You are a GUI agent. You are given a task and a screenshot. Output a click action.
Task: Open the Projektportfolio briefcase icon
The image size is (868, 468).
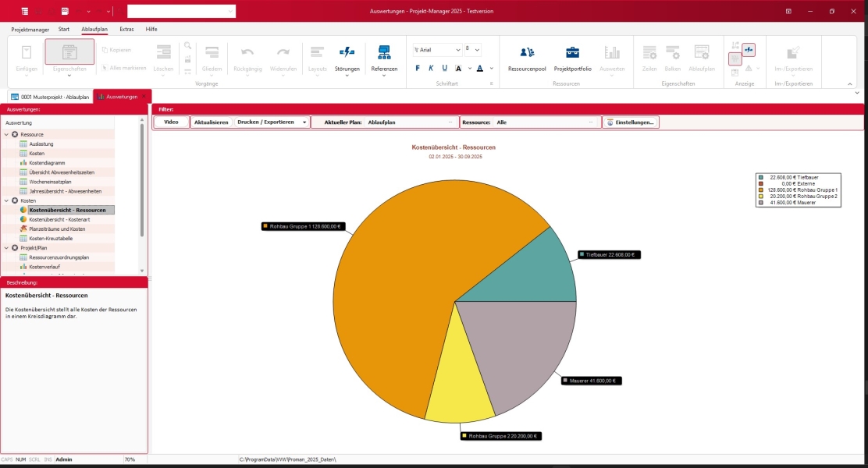(x=572, y=52)
